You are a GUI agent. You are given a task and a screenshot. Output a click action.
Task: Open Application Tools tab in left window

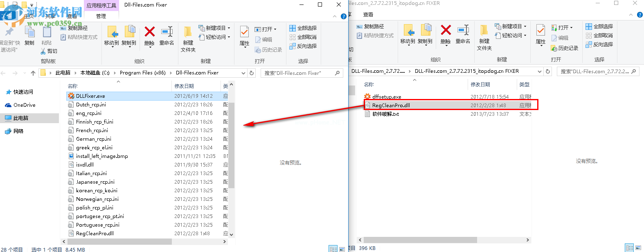(101, 5)
